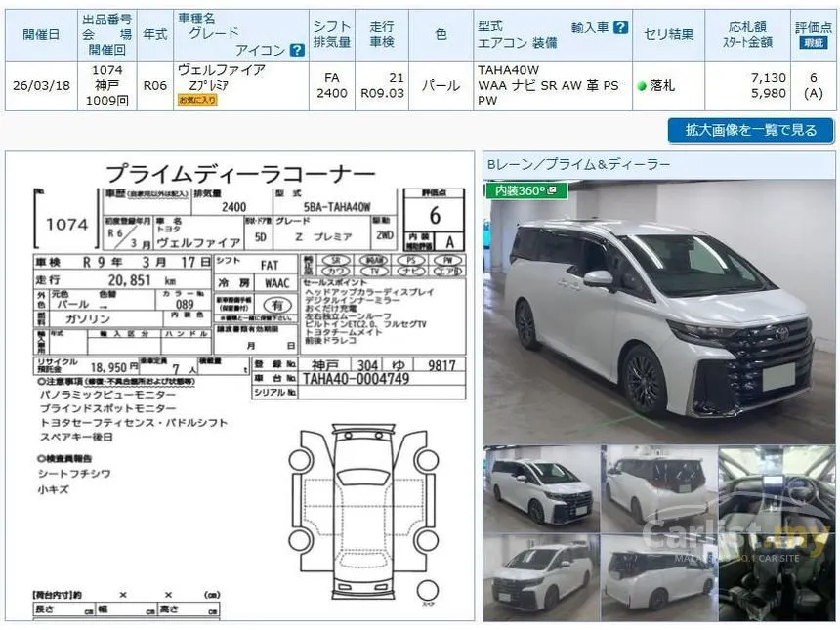Viewport: 840px width, 630px height.
Task: Open the 内装360° interior view badge
Action: 526,190
